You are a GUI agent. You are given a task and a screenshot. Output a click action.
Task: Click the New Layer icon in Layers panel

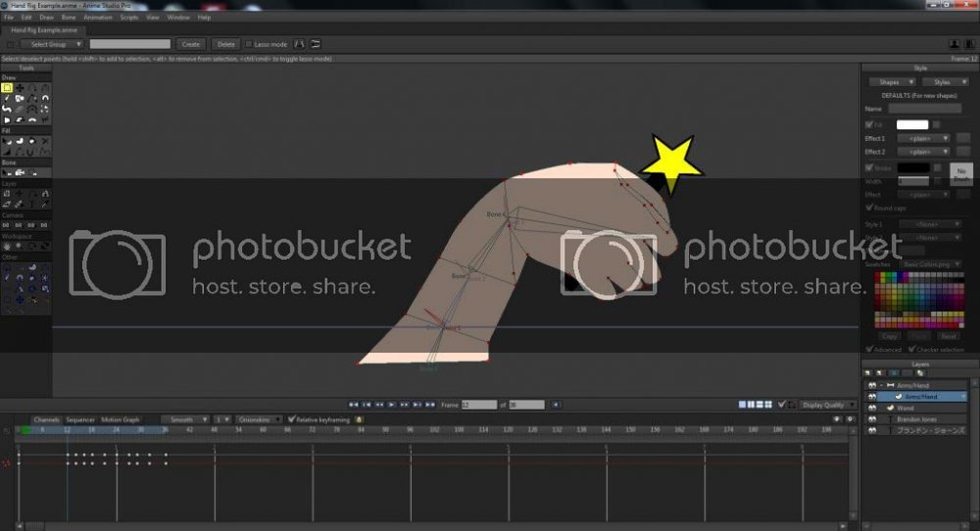[x=869, y=373]
